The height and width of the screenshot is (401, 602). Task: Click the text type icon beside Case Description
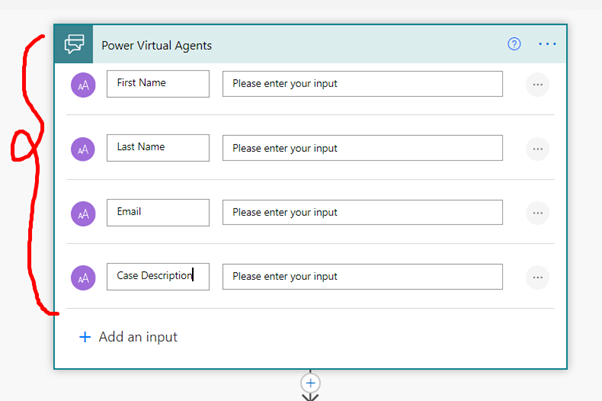[x=83, y=278]
